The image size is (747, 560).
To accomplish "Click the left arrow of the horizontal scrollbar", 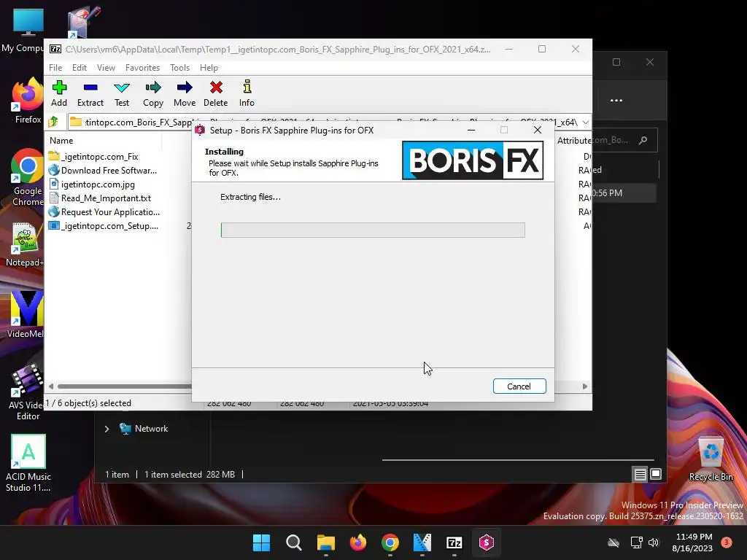I will 50,386.
